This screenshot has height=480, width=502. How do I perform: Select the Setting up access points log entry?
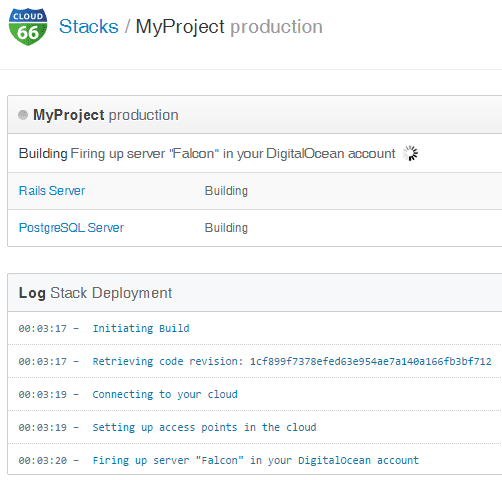point(255,427)
